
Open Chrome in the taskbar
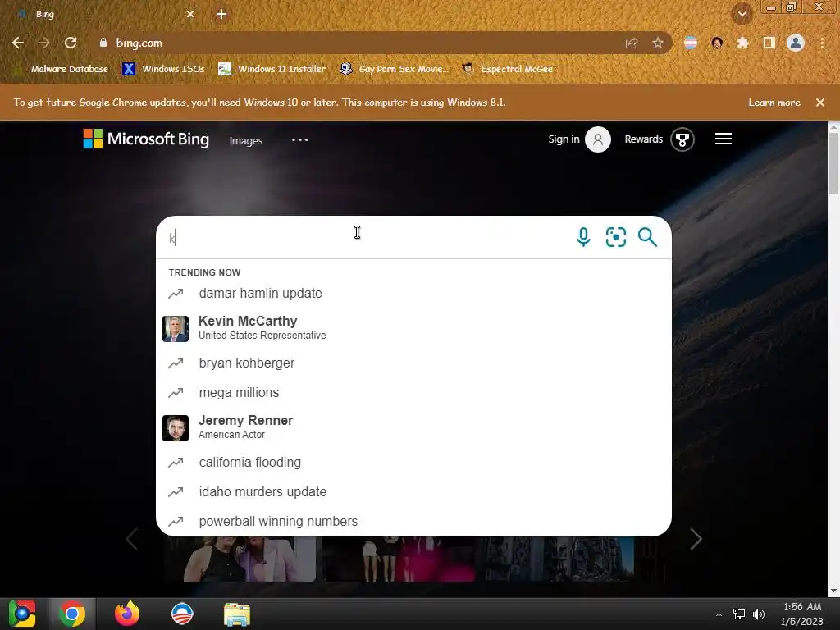(72, 614)
